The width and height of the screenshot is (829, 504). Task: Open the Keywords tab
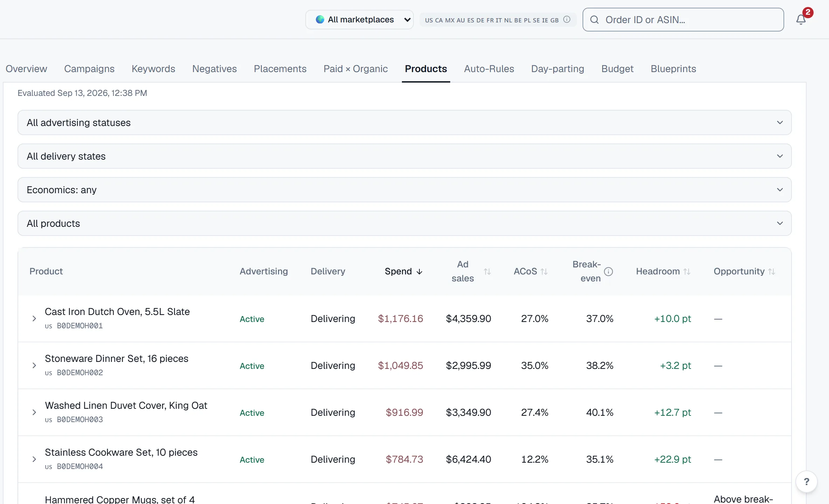153,69
